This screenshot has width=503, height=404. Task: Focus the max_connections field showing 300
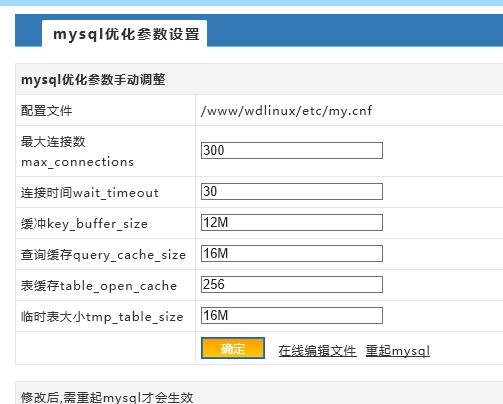tap(292, 150)
